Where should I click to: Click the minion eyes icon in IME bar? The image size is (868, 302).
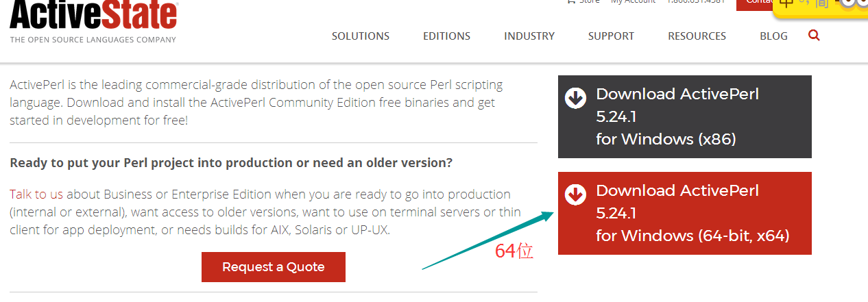854,3
